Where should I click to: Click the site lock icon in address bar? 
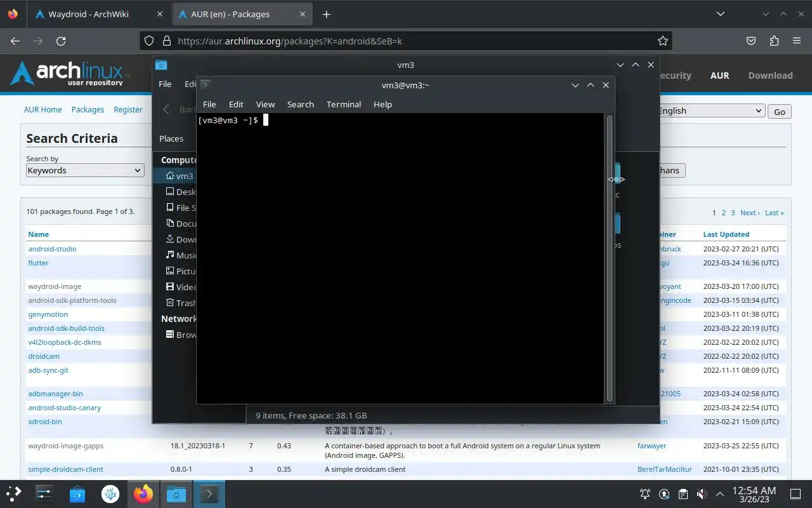click(x=167, y=41)
